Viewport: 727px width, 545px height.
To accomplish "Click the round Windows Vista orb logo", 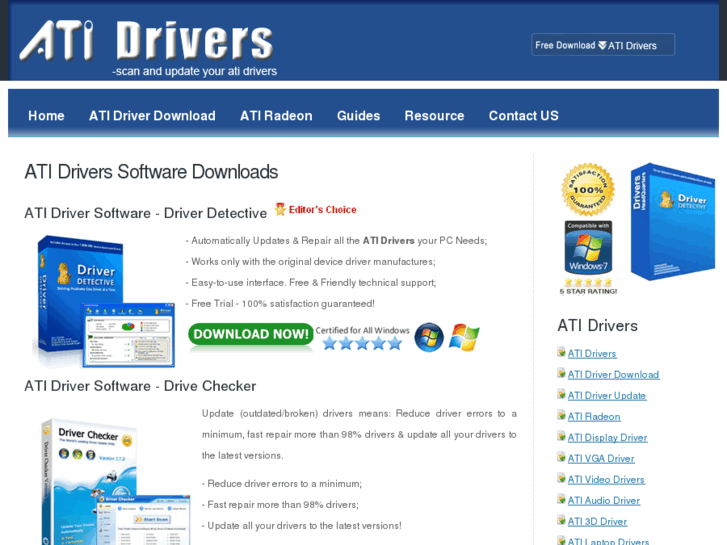I will (429, 337).
